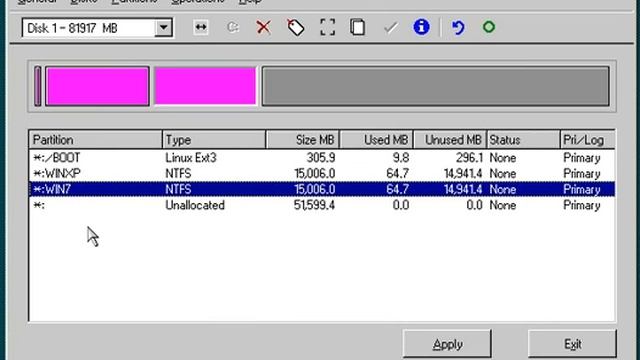
Task: Click the Used MB column header
Action: [376, 140]
